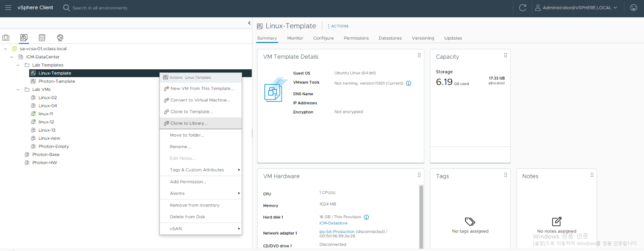Click Linux-Template title icon in header
The height and width of the screenshot is (251, 644).
260,26
